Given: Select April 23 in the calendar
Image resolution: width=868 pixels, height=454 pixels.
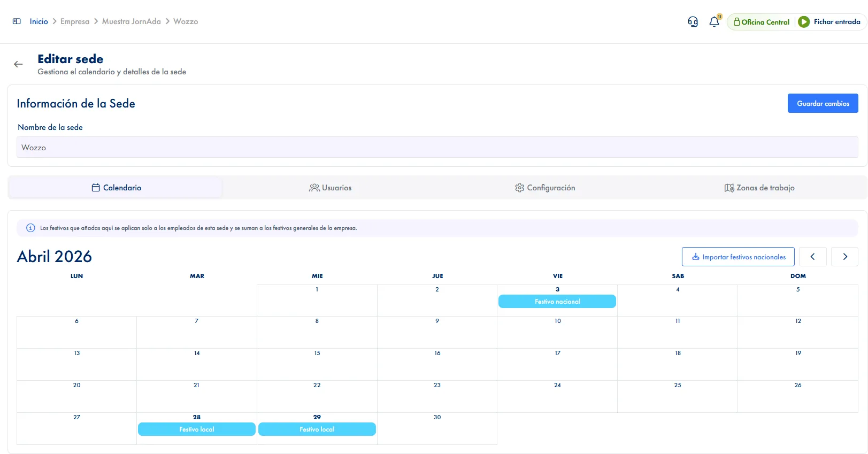Looking at the screenshot, I should click(437, 396).
